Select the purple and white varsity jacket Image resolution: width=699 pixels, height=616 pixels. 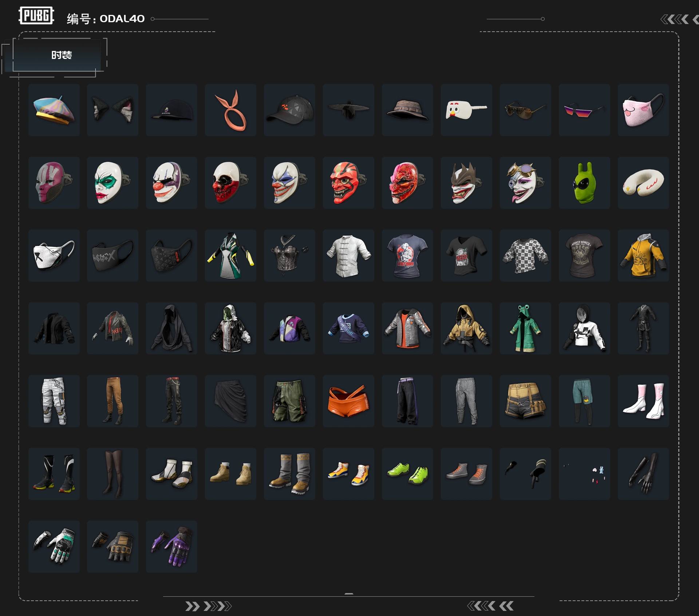pyautogui.click(x=289, y=328)
